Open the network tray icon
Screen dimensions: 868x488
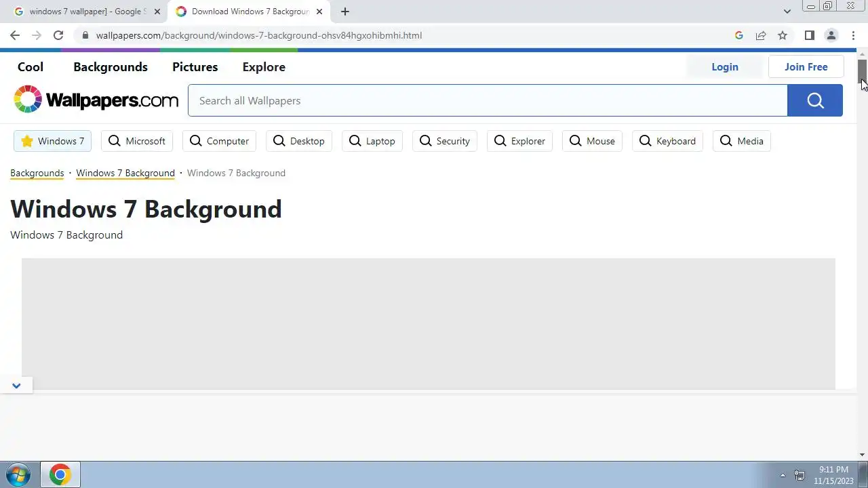800,475
